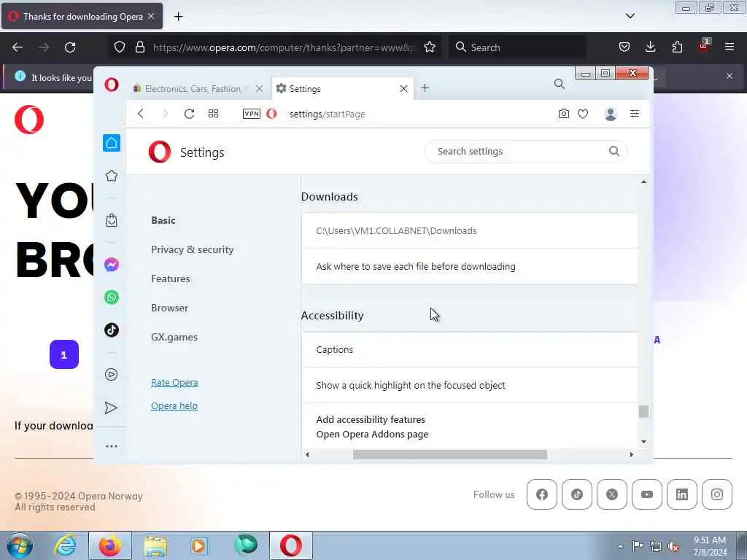Open Add accessibility features row
The width and height of the screenshot is (747, 560).
[470, 427]
